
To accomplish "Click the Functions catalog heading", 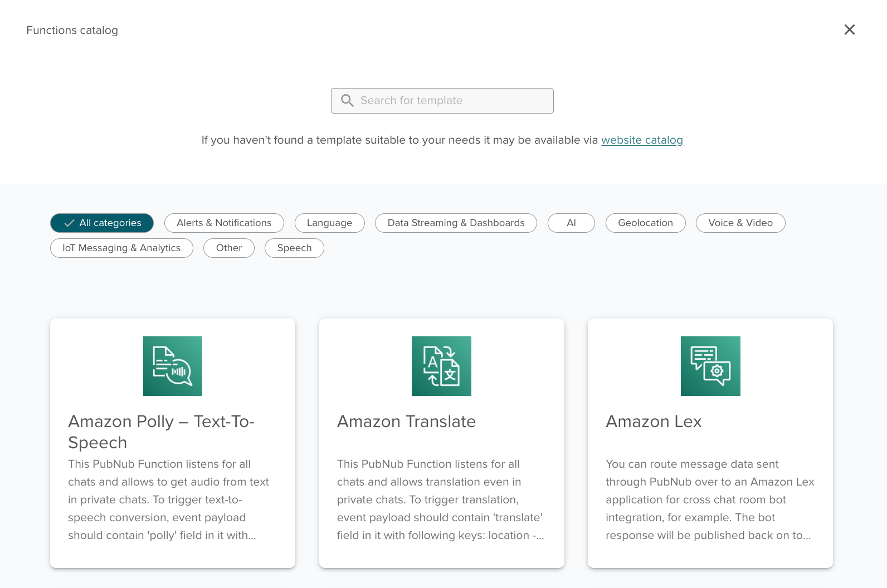I will pyautogui.click(x=72, y=30).
